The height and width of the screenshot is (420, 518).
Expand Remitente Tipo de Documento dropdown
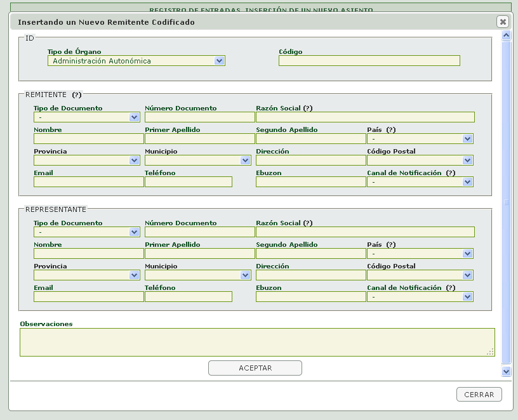pyautogui.click(x=87, y=117)
